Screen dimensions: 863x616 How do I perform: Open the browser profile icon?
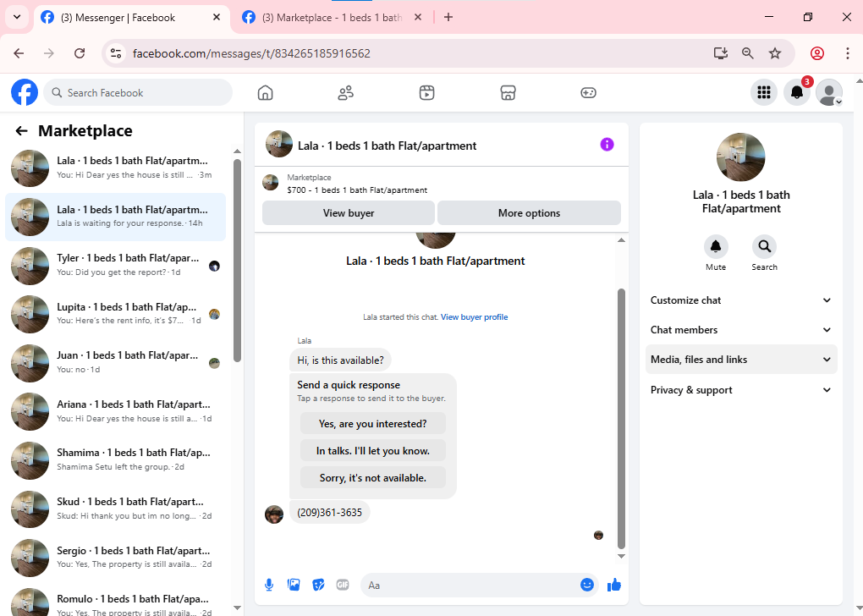[x=817, y=53]
